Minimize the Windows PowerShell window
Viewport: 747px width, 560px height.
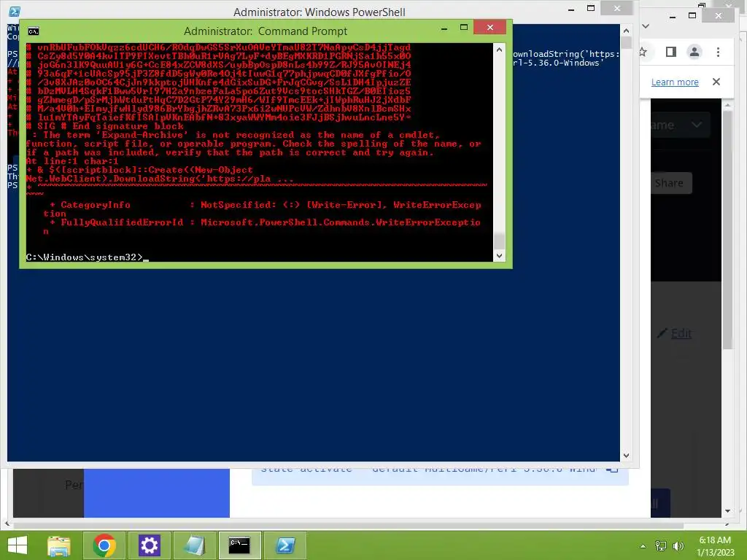point(571,9)
